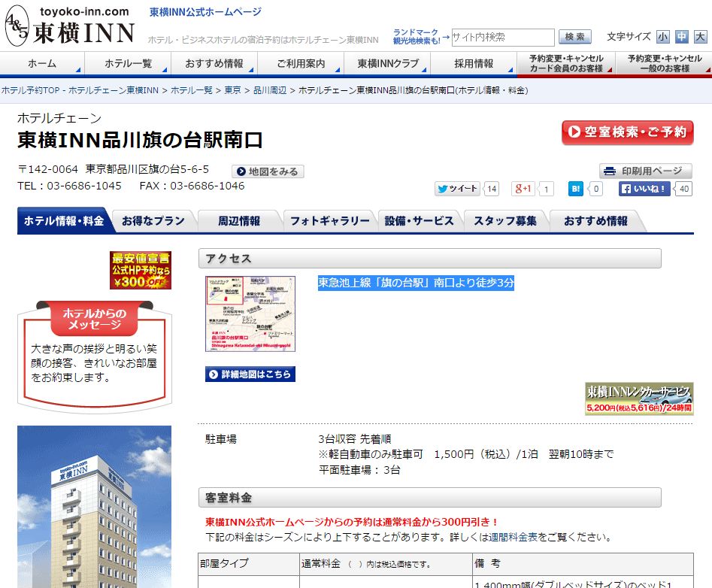Click the Google +1 share button

tap(523, 189)
